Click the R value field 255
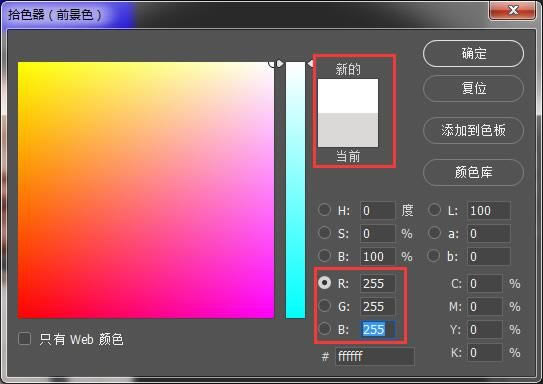The image size is (543, 384). 377,284
